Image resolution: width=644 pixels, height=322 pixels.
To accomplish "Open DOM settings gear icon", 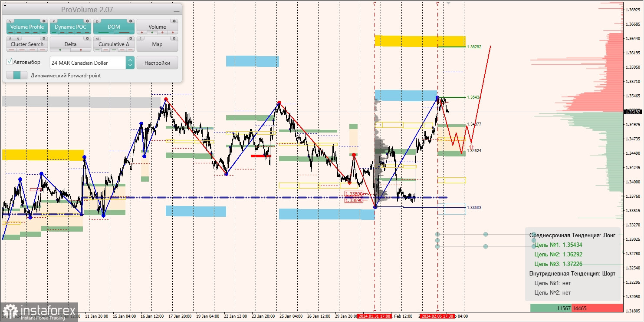I will point(131,21).
